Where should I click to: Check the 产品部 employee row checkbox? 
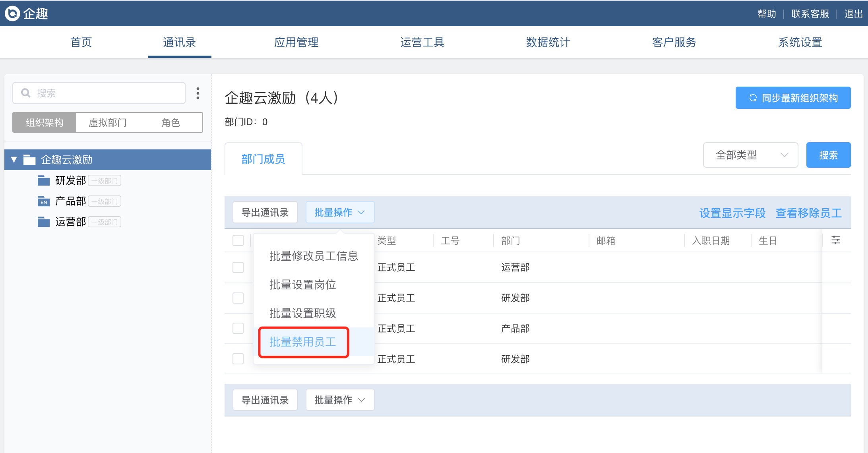pos(238,328)
